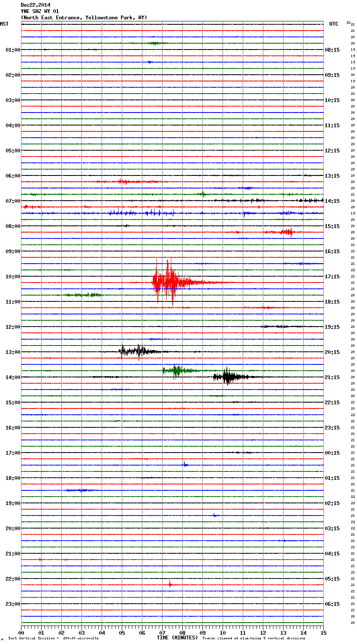The height and width of the screenshot is (644, 357).
Task: Click minute tick label 03 on bottom axis
Action: point(81,633)
